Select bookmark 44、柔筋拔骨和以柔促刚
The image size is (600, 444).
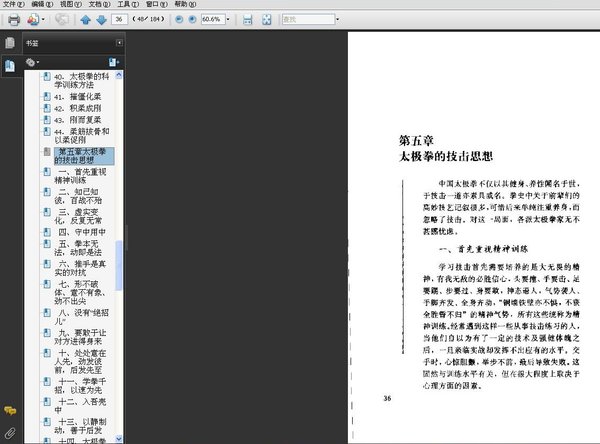click(x=82, y=135)
